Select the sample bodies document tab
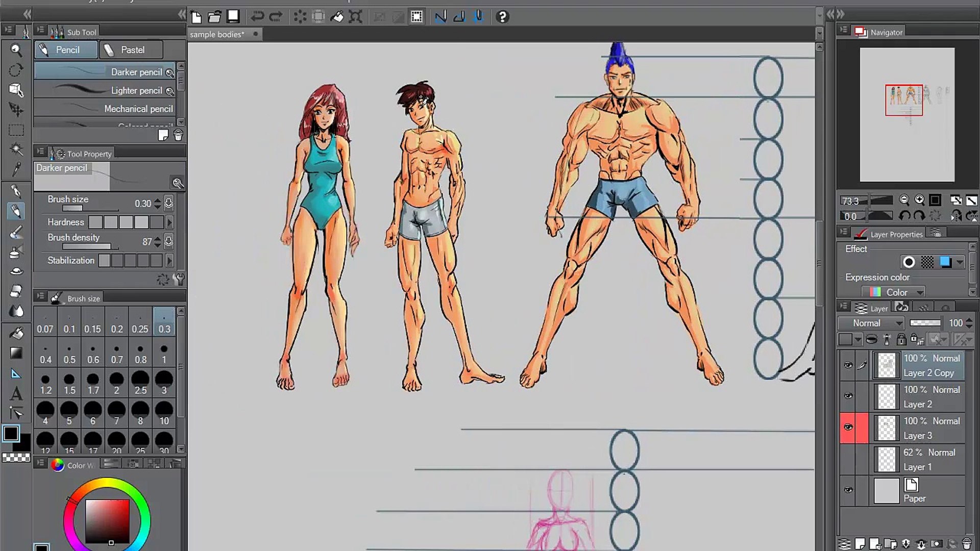The image size is (980, 551). pos(217,34)
